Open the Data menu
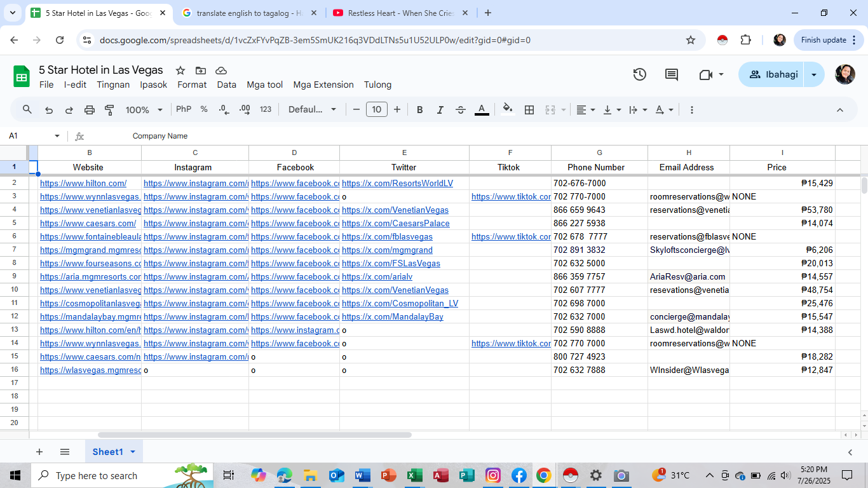The image size is (868, 488). 226,85
